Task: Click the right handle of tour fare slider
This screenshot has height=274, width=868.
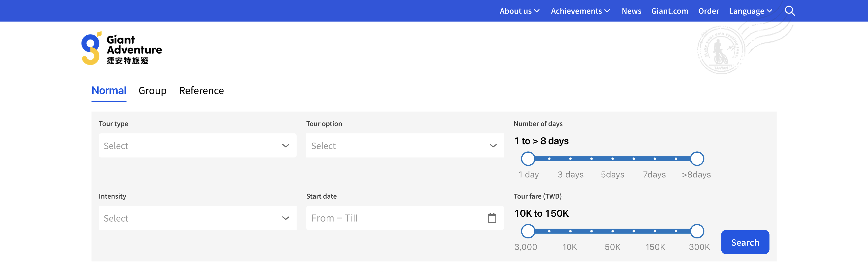Action: pyautogui.click(x=697, y=231)
